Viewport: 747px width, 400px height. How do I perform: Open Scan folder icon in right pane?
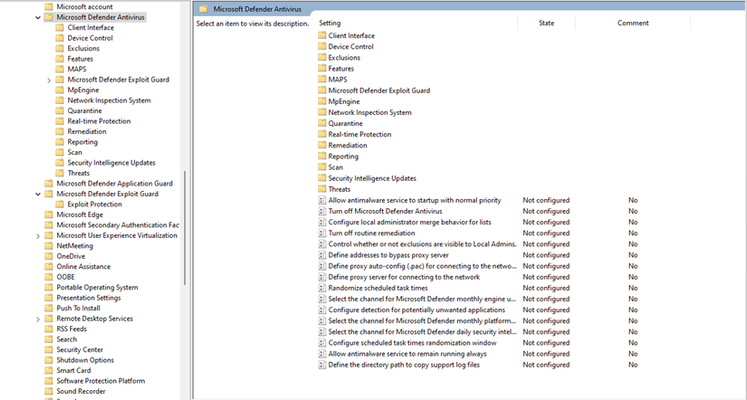[x=322, y=167]
